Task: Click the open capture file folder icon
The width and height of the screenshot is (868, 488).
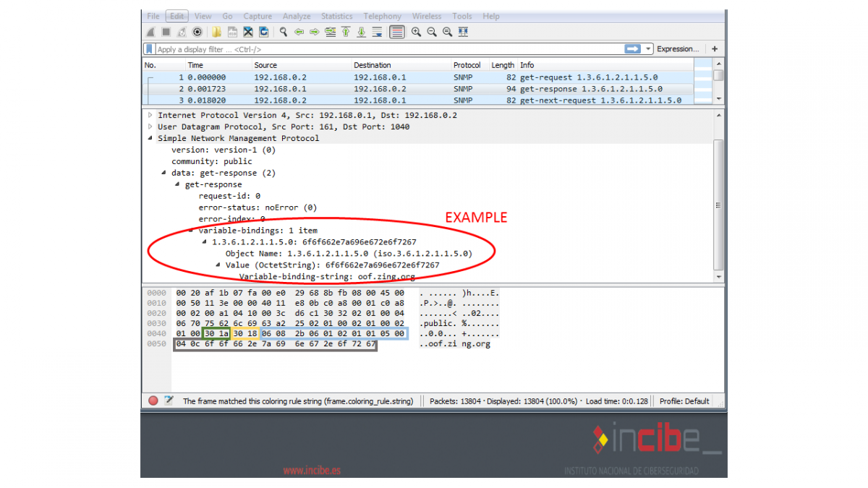Action: [216, 32]
